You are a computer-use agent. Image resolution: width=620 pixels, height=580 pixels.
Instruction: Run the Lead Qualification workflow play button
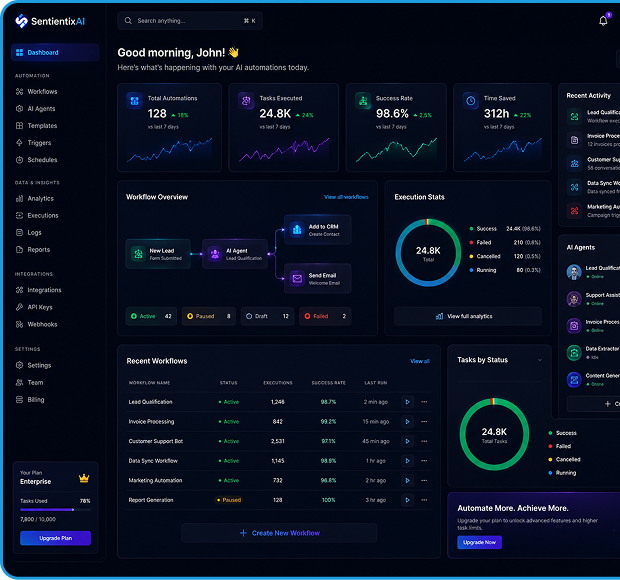click(407, 402)
